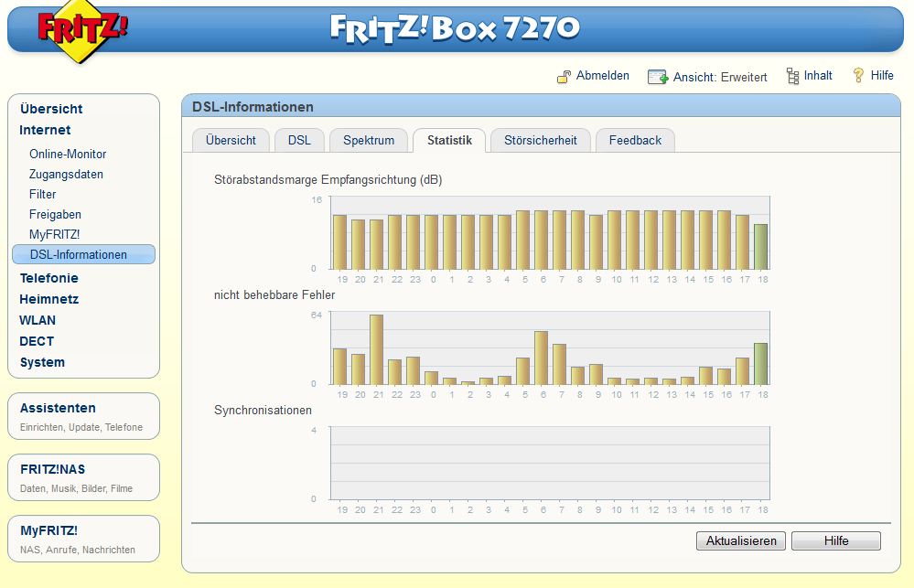Open the MyFRITZ! panel with NAS, Anrufe
Screen dimensions: 914x588
[x=83, y=539]
